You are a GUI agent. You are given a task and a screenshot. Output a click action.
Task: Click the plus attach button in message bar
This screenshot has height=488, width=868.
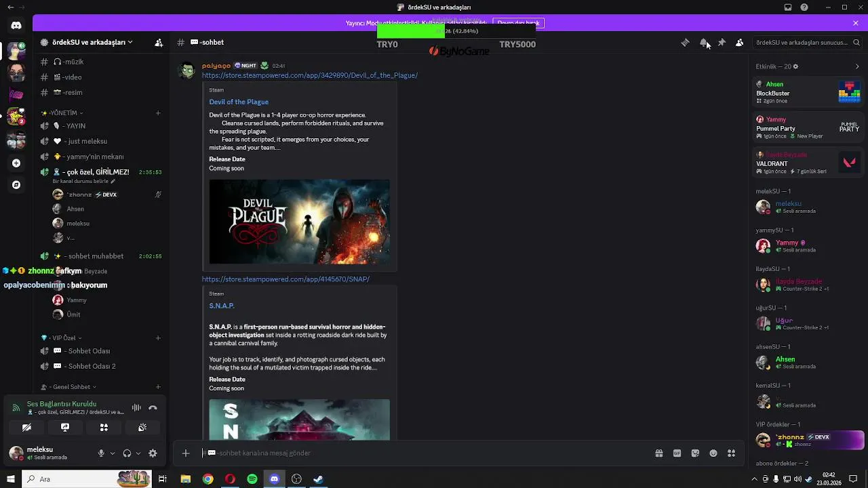click(186, 453)
